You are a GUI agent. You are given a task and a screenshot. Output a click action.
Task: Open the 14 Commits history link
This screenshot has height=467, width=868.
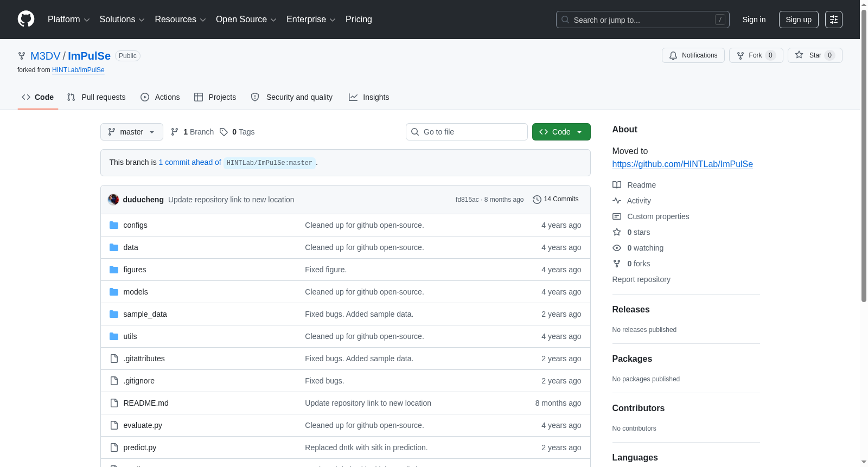[556, 200]
